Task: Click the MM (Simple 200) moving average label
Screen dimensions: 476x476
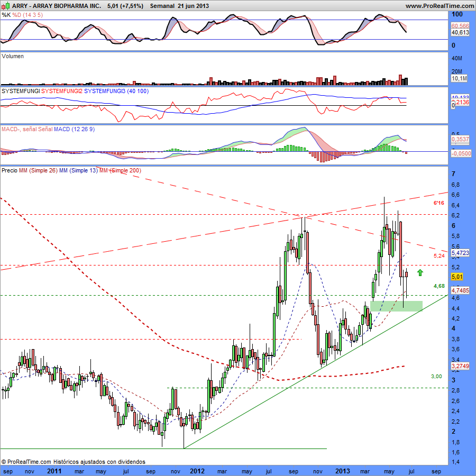Action: 120,170
